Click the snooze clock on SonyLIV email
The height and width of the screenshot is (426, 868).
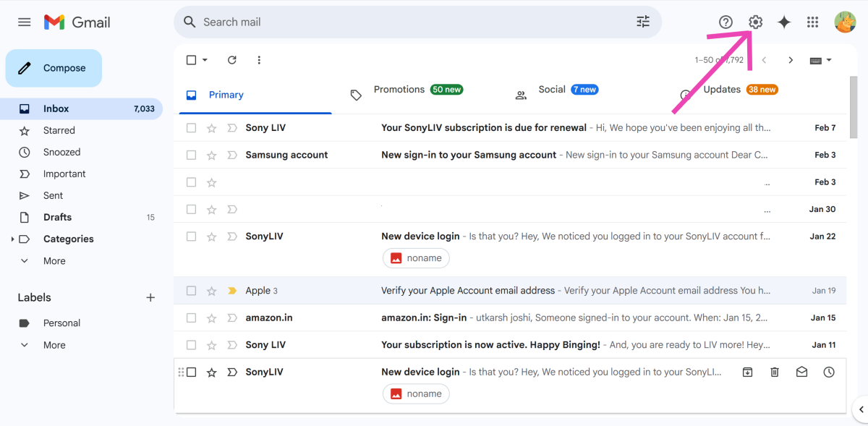point(829,372)
